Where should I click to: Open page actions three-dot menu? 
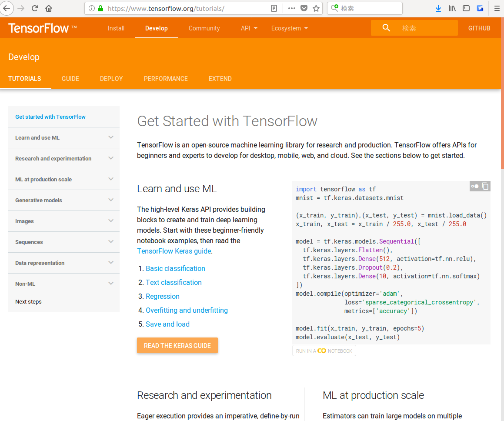click(x=291, y=8)
